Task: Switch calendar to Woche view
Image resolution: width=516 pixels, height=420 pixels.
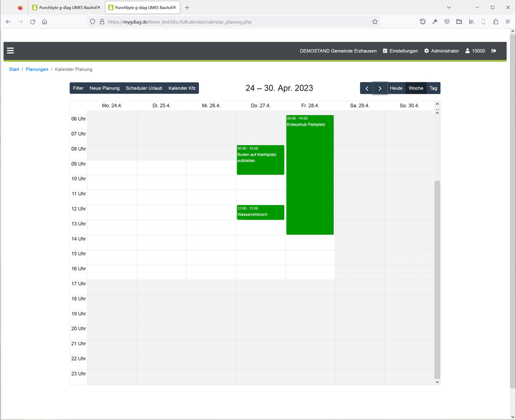Action: click(416, 88)
